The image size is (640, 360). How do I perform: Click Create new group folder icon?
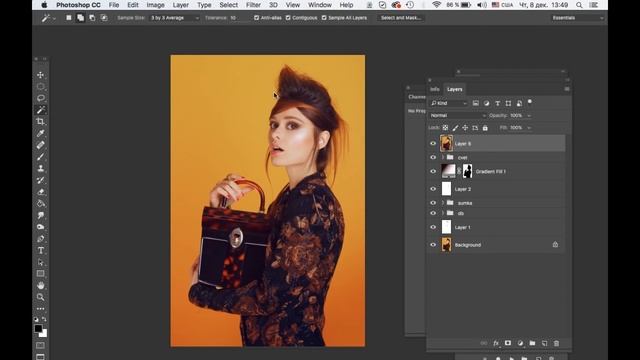click(x=532, y=343)
